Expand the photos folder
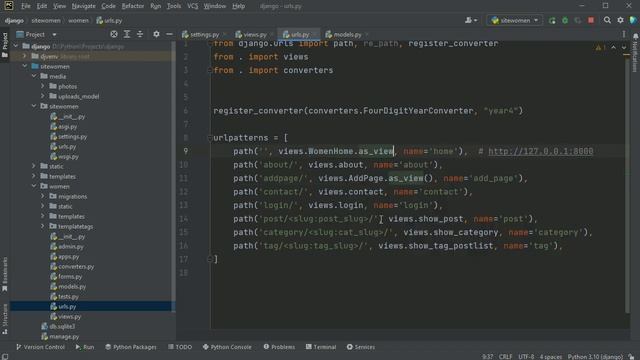The height and width of the screenshot is (360, 640). 43,87
